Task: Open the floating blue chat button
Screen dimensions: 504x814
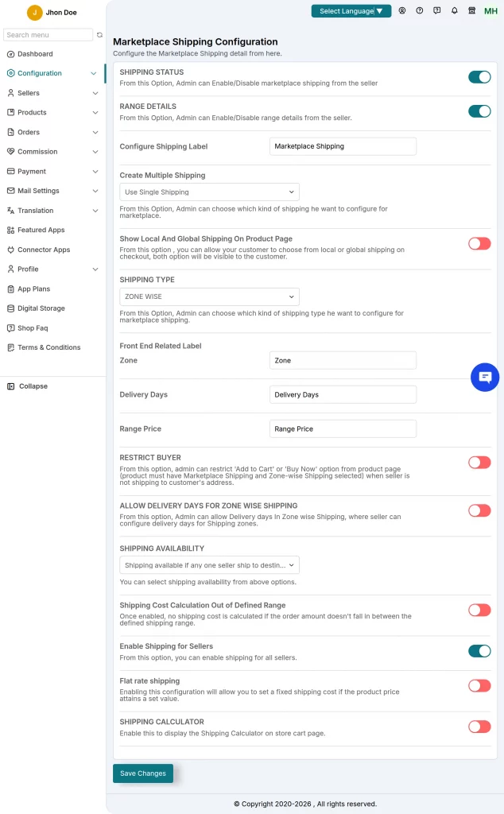Action: (485, 377)
